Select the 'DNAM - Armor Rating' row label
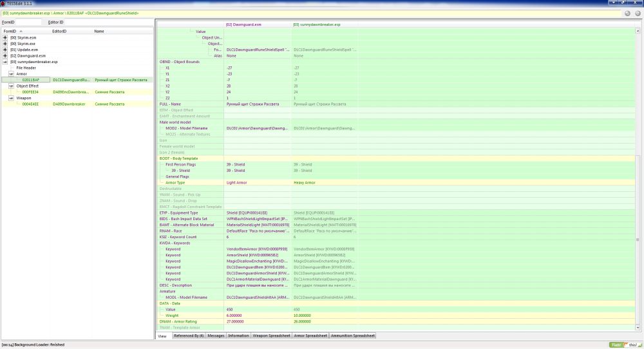The image size is (644, 349). pyautogui.click(x=178, y=322)
